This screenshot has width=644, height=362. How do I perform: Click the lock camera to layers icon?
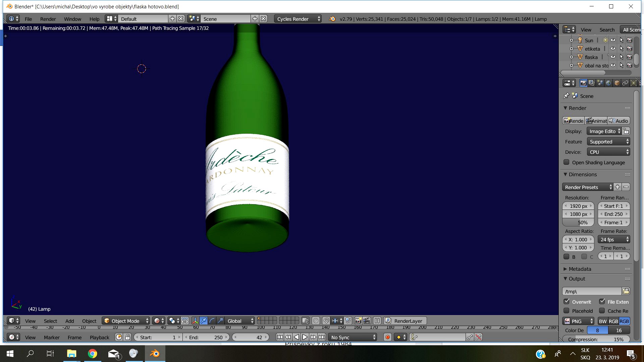[x=305, y=321]
